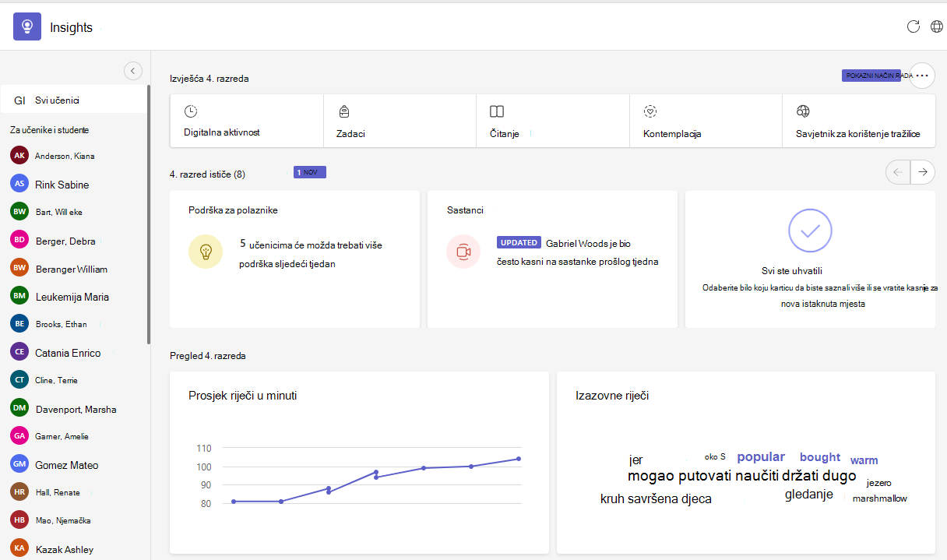Image resolution: width=947 pixels, height=560 pixels.
Task: Go to previous highlights with left arrow
Action: 898,172
